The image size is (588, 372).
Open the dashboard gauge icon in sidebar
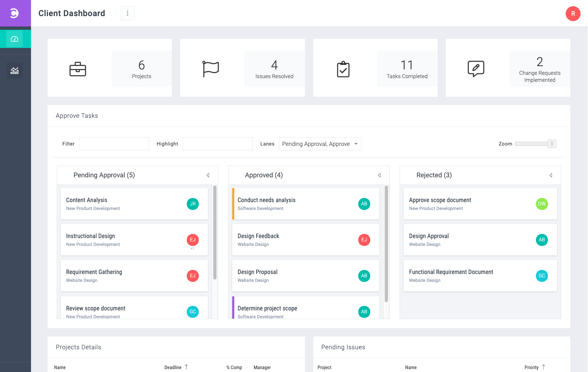[x=14, y=39]
